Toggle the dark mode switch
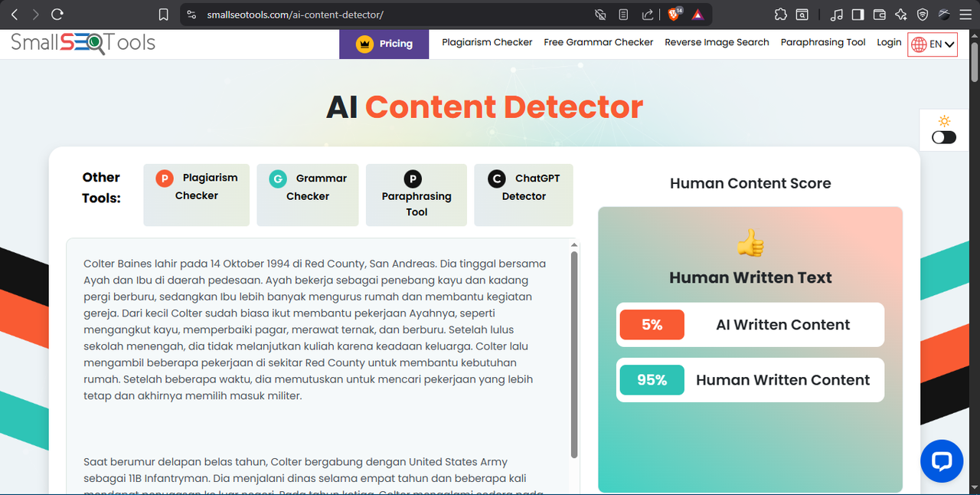Screen dimensions: 980x495 click(944, 137)
